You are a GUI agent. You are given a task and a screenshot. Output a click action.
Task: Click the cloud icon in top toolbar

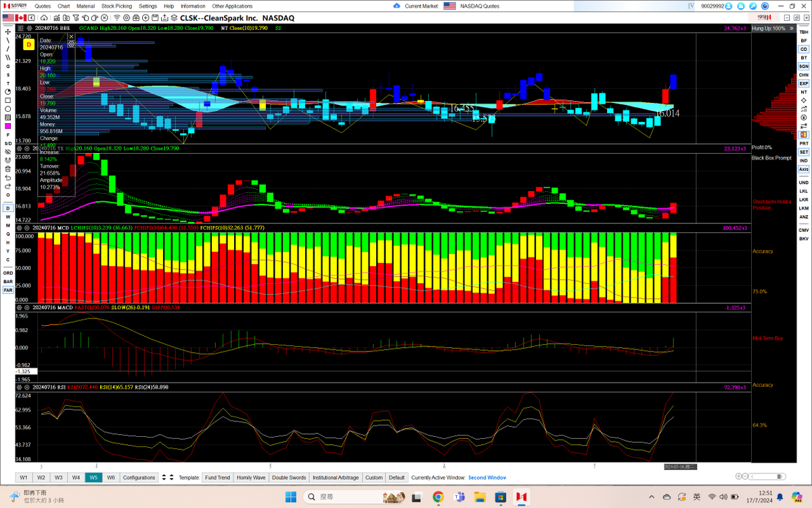45,18
